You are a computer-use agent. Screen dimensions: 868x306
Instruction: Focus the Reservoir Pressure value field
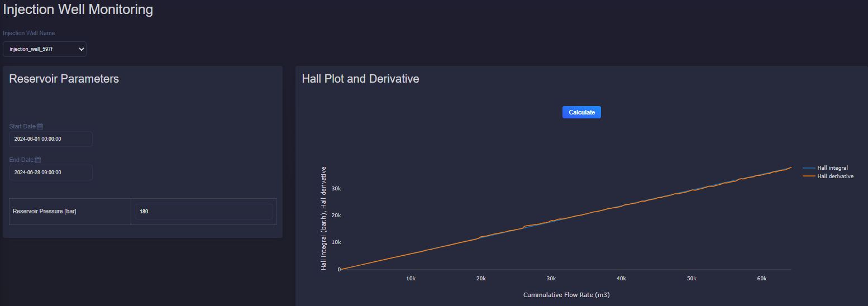tap(203, 212)
